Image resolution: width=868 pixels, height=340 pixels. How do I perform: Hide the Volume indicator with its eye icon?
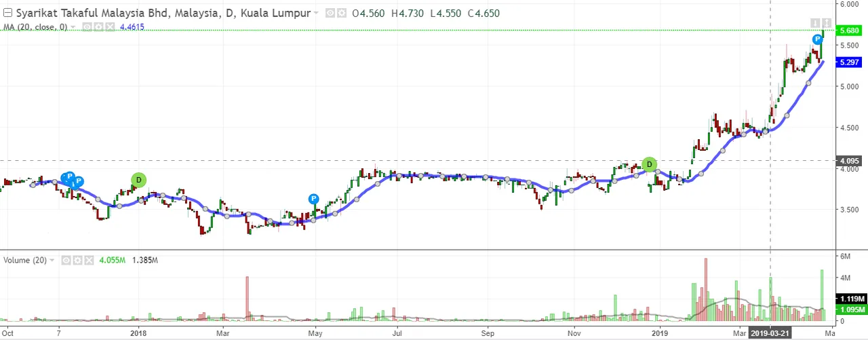66,260
